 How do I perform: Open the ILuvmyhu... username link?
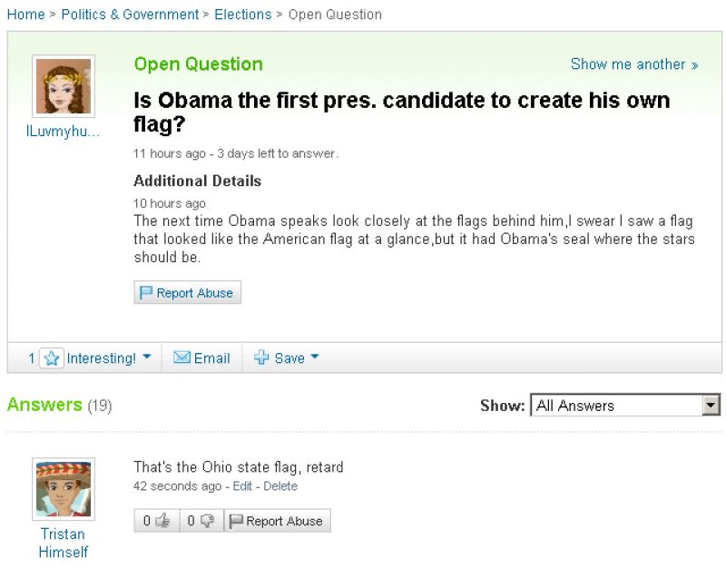[63, 131]
